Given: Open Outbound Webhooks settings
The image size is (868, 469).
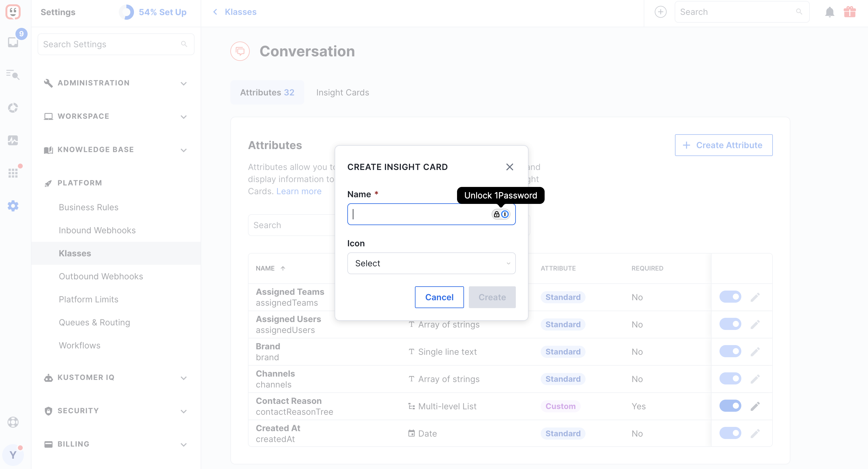Looking at the screenshot, I should point(101,276).
